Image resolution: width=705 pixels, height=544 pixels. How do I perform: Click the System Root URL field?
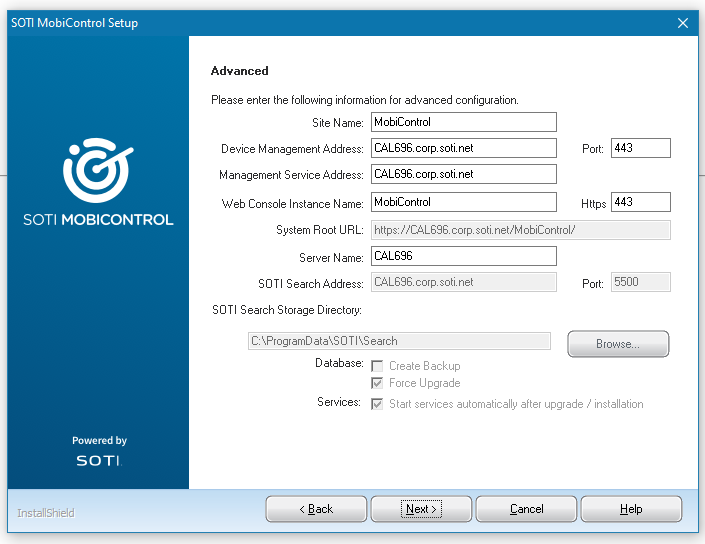tap(521, 230)
